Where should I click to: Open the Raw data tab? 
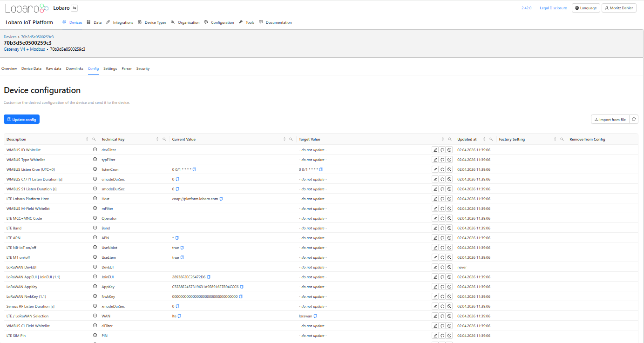click(x=54, y=68)
